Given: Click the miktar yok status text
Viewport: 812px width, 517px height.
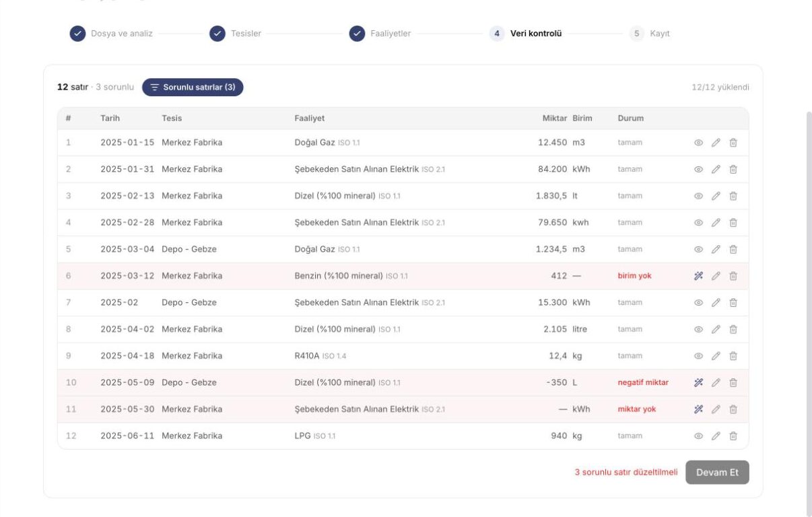Looking at the screenshot, I should [x=637, y=409].
